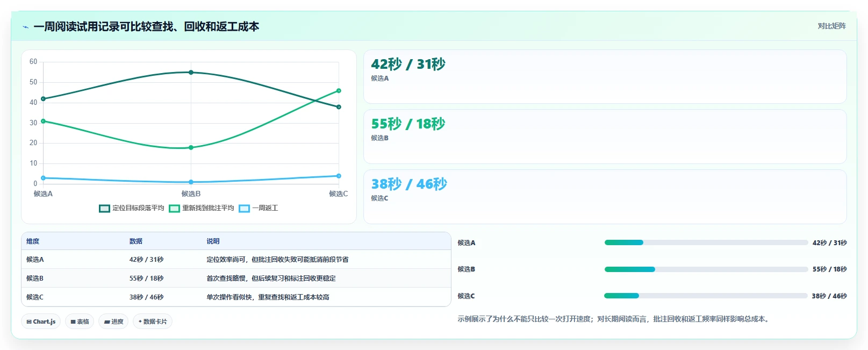Open the 38秒 / 46秒 data card
The image size is (868, 350).
click(x=605, y=197)
